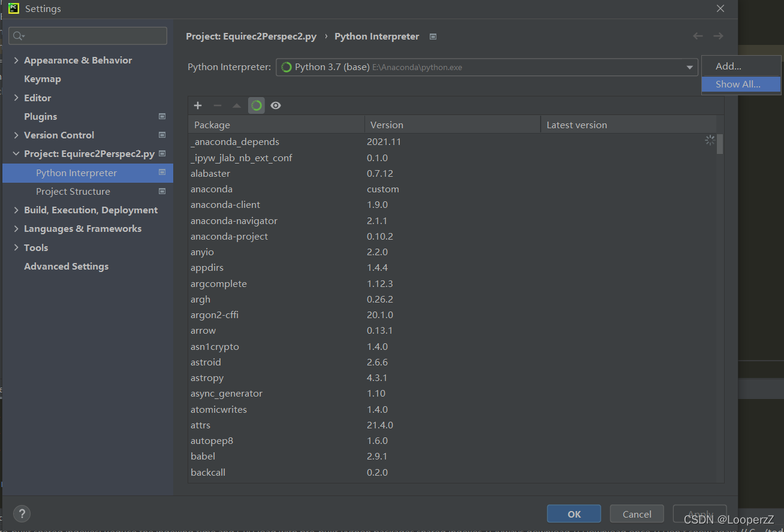Select the babel package row
The image size is (784, 532).
(x=453, y=457)
